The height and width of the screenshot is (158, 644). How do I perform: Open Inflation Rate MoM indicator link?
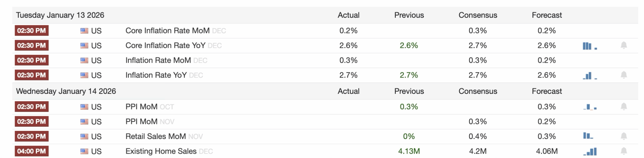click(158, 60)
